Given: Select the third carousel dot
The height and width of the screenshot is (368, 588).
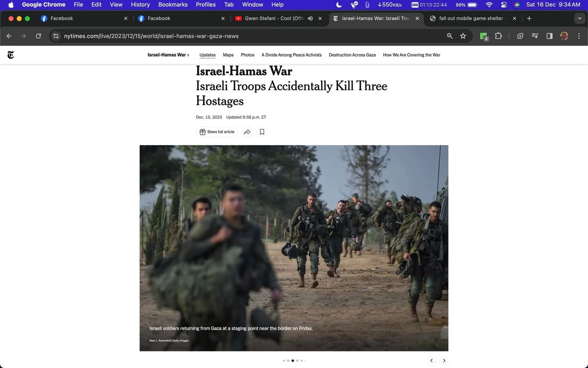Looking at the screenshot, I should (293, 361).
